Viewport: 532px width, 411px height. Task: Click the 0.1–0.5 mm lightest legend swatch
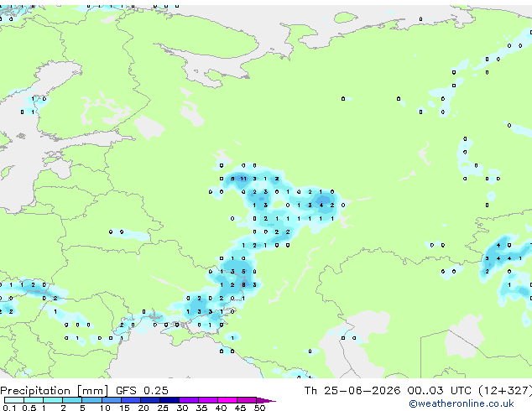[14, 400]
